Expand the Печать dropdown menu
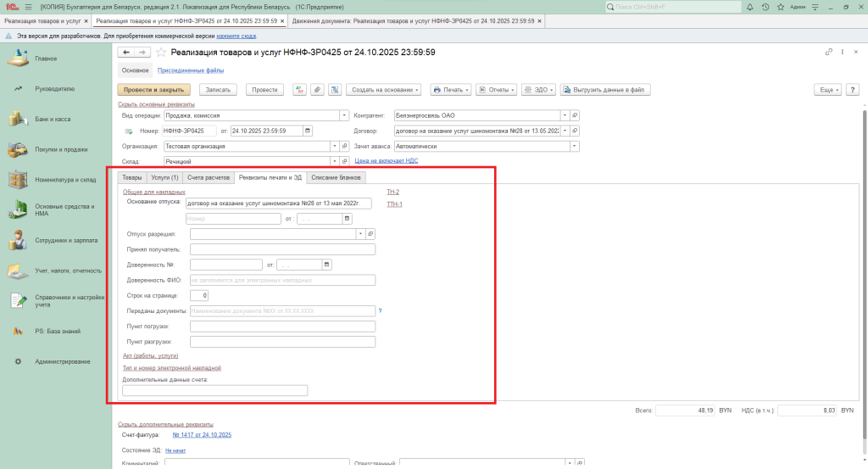Screen dimensions: 868x469 [451, 89]
